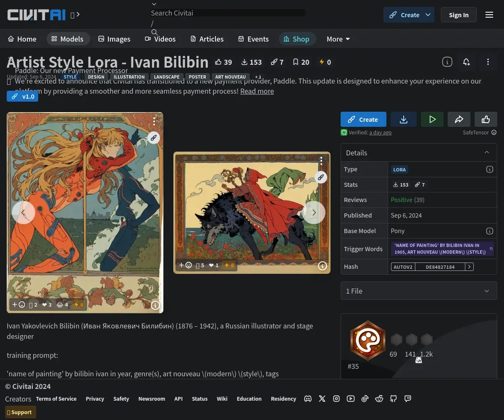This screenshot has height=420, width=504.
Task: Open TikTok link in footer
Action: [365, 399]
